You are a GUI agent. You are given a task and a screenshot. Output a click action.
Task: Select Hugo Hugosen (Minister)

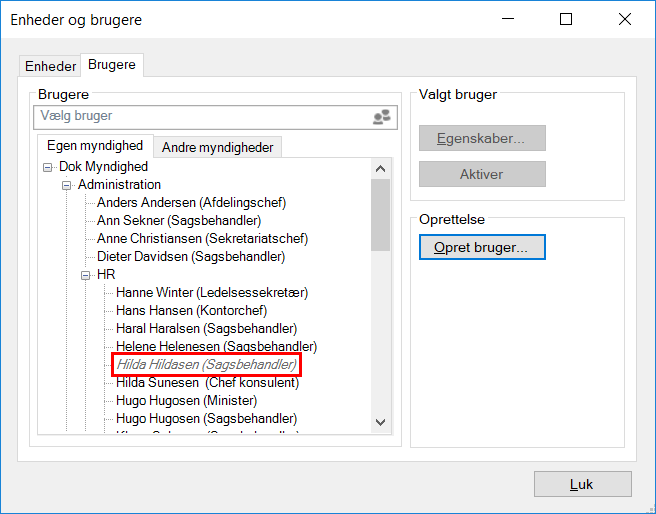coord(186,400)
